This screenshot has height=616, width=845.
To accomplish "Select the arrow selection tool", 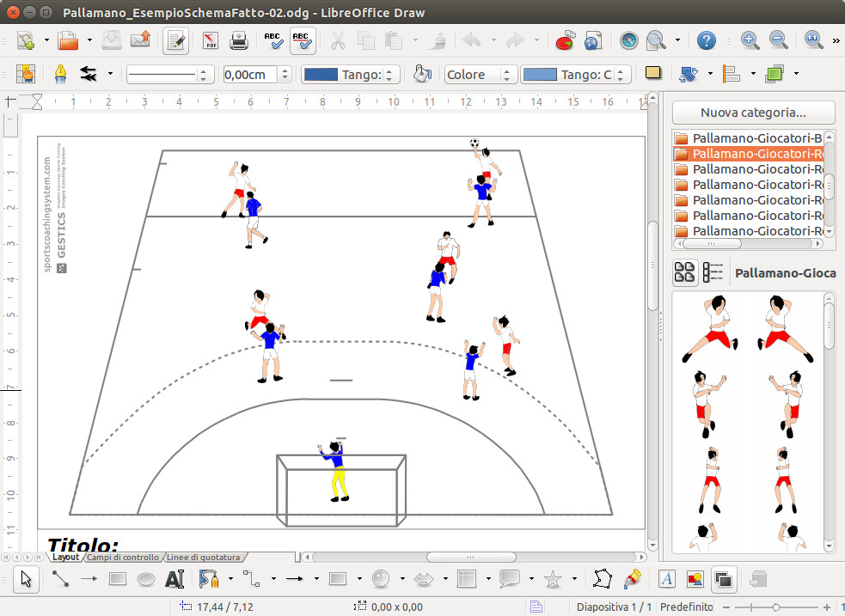I will [28, 579].
